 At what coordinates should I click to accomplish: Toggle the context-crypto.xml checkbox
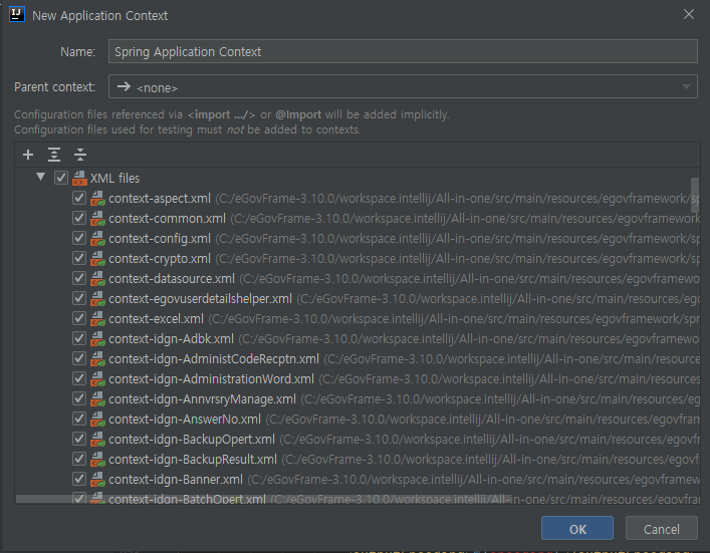point(79,258)
